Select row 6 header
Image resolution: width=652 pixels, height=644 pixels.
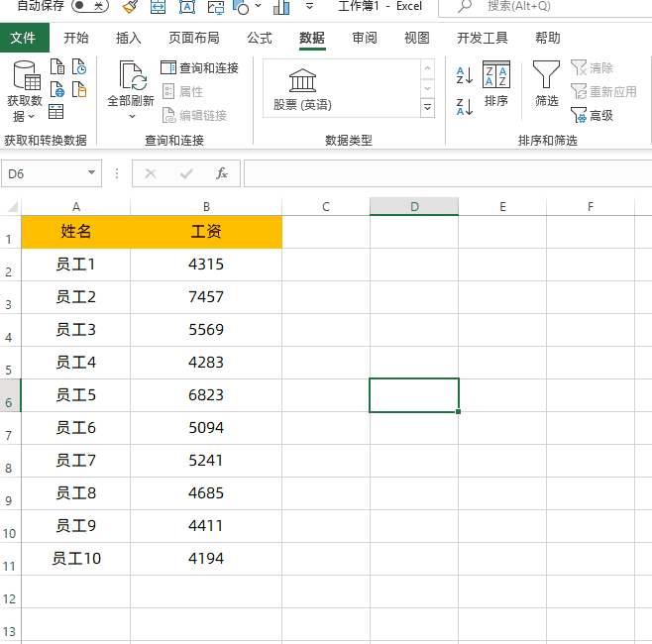click(x=10, y=395)
